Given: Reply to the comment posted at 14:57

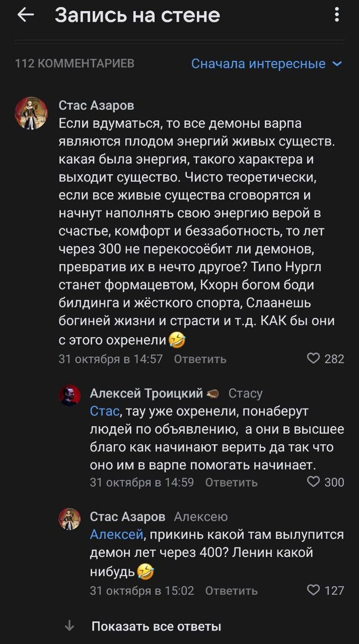Looking at the screenshot, I should pyautogui.click(x=200, y=359).
